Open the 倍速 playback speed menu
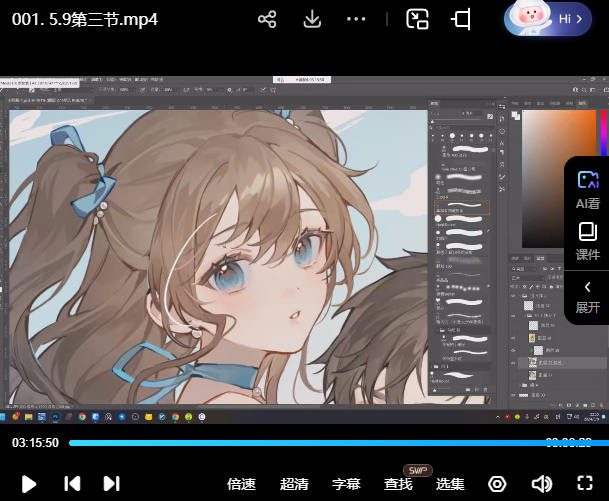This screenshot has width=609, height=501. coord(241,484)
